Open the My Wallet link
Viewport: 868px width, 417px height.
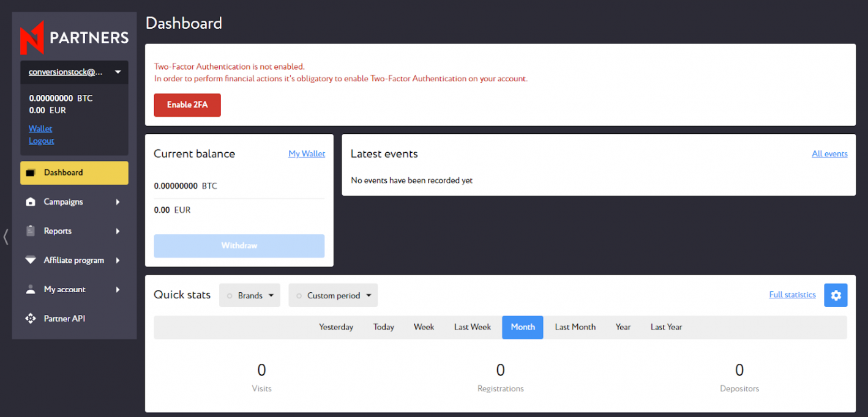[307, 154]
